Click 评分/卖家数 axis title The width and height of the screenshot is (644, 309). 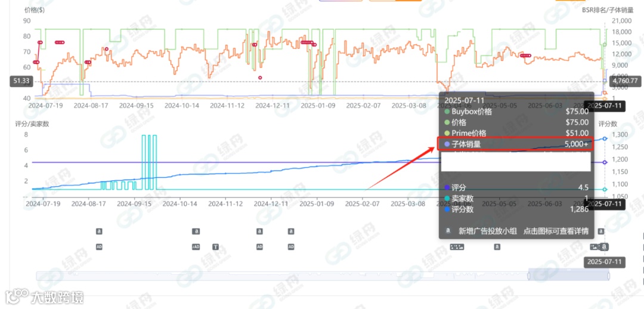[32, 124]
